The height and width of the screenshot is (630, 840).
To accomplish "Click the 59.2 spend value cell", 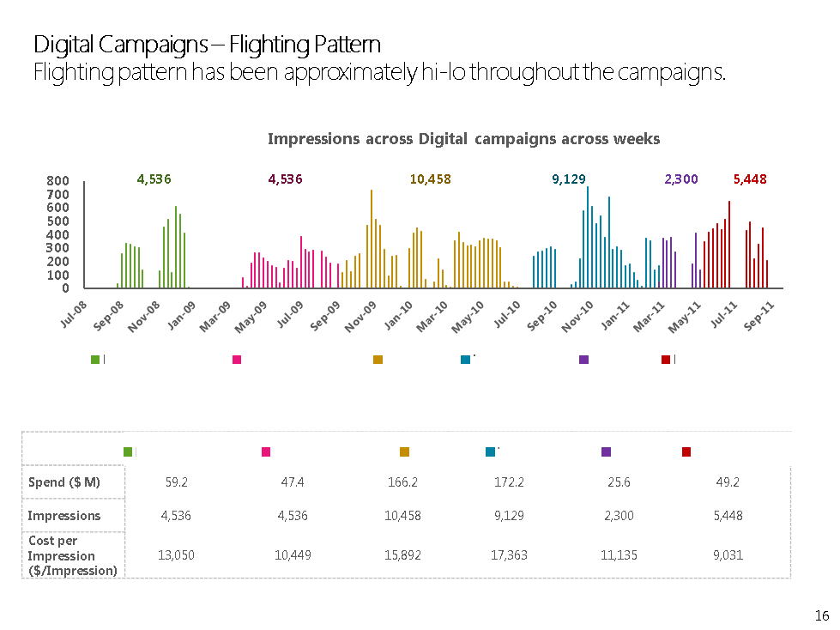I will click(x=177, y=482).
